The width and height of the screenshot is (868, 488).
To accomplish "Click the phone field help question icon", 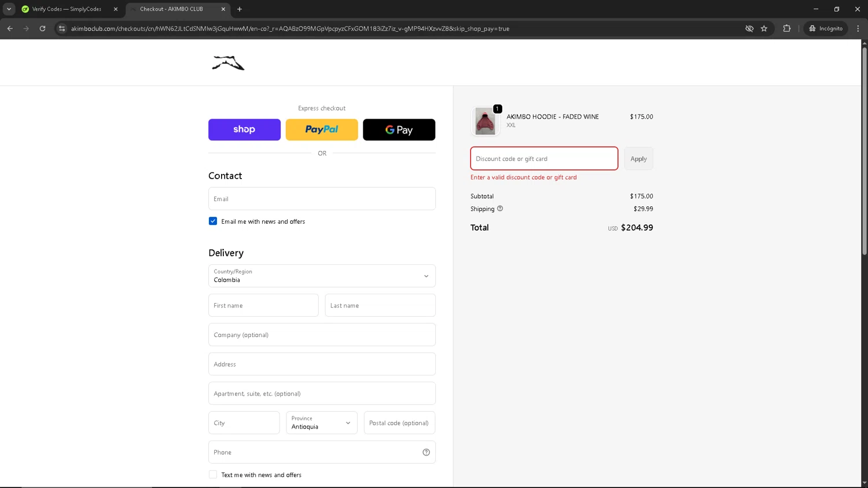I will click(426, 452).
